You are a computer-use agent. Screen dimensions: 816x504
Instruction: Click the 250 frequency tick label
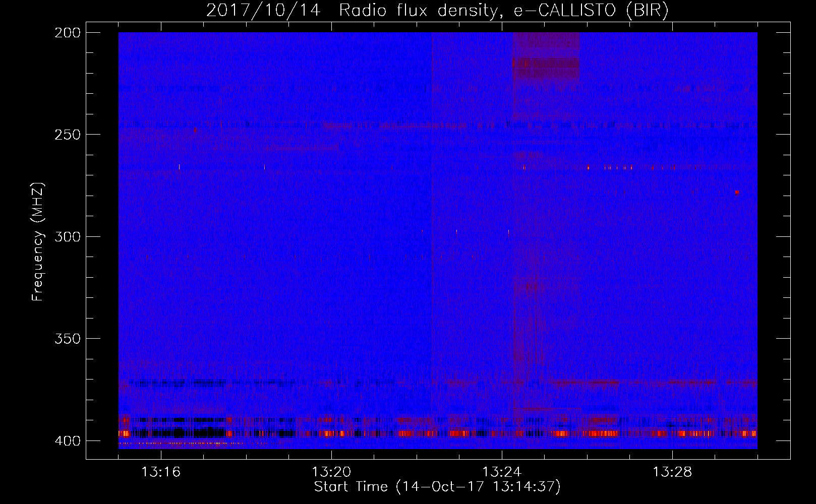(67, 135)
